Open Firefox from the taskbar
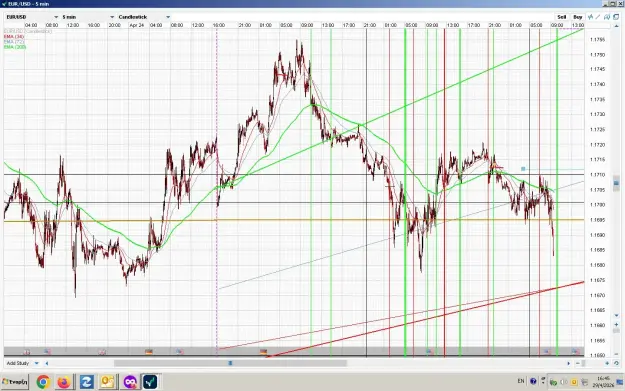Screen dimensions: 625x391 coord(63,382)
